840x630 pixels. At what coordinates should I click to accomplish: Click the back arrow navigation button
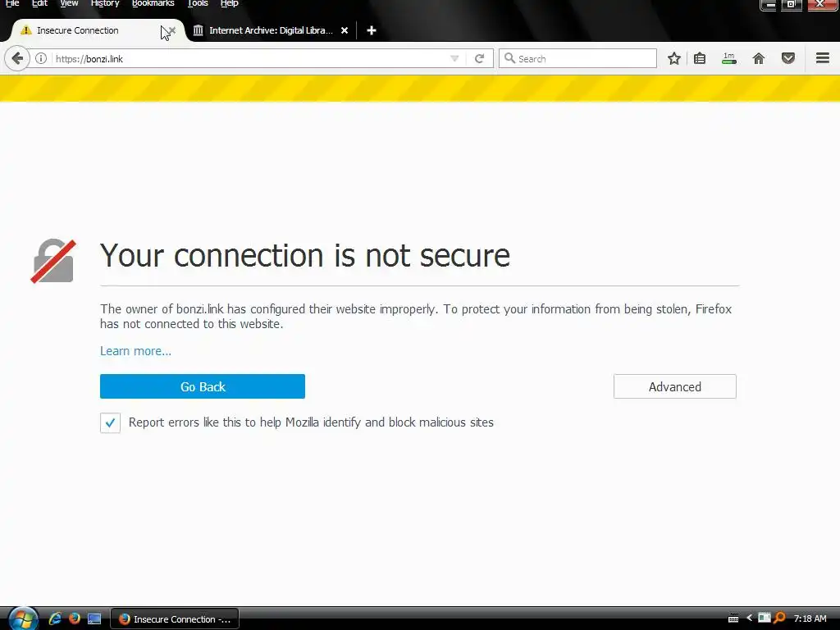tap(17, 58)
